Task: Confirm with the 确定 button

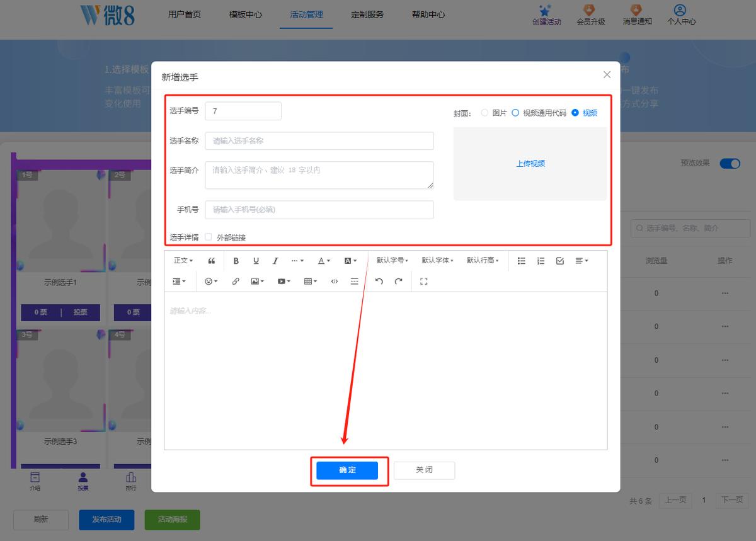Action: point(347,470)
